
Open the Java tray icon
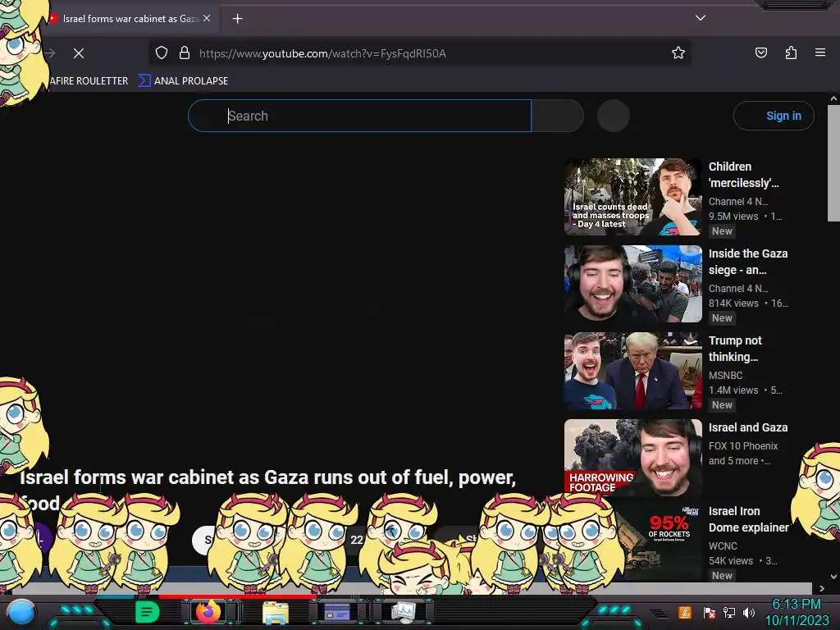[684, 612]
